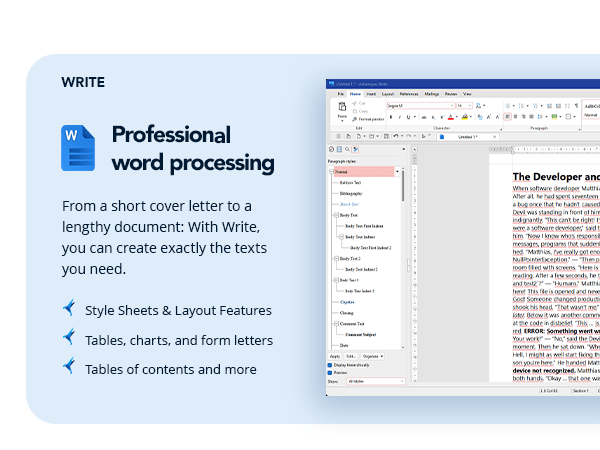The width and height of the screenshot is (600, 450).
Task: Collapse the Body Text 2 node
Action: (x=336, y=259)
